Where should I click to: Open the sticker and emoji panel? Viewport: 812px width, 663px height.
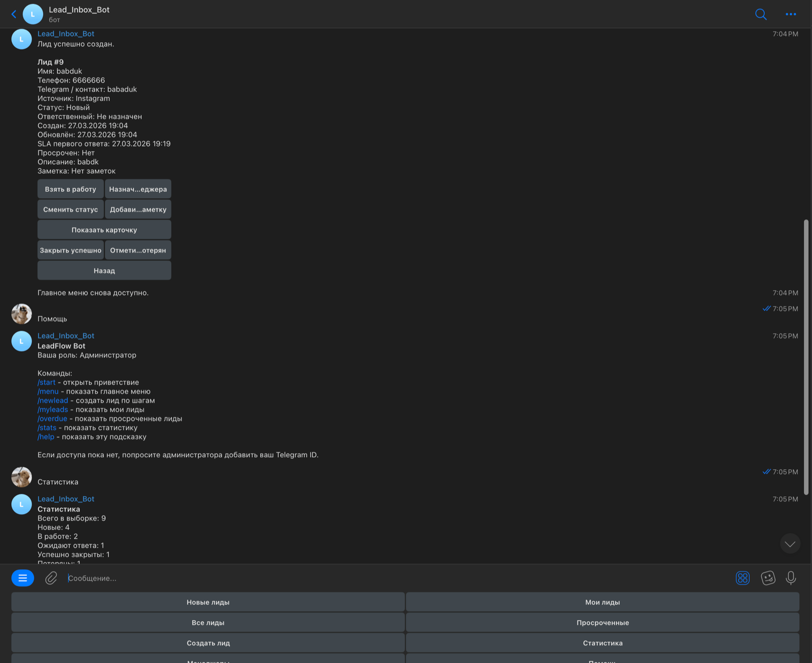point(768,578)
